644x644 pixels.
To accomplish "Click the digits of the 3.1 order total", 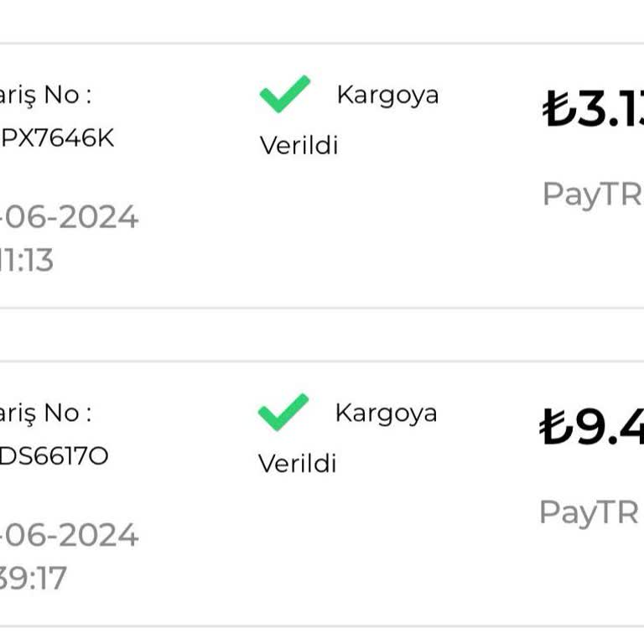I will [610, 110].
